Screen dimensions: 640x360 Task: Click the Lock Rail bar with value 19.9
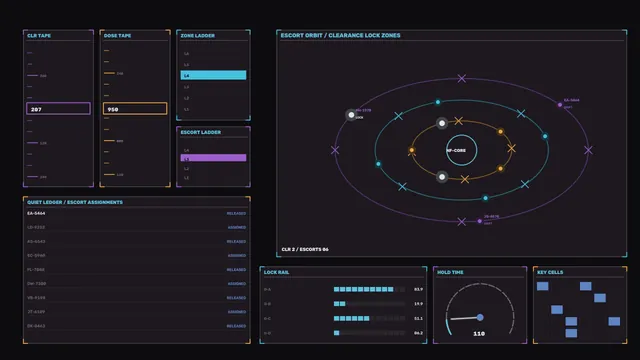coord(369,304)
